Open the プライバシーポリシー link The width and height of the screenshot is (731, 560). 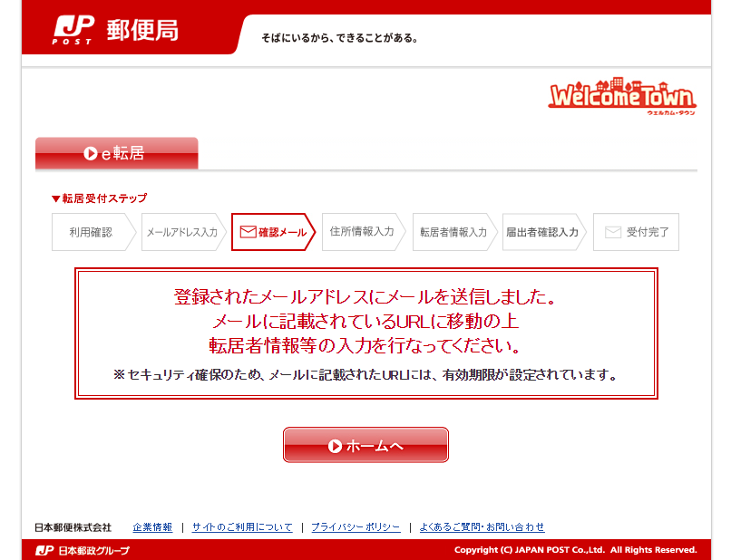(356, 526)
